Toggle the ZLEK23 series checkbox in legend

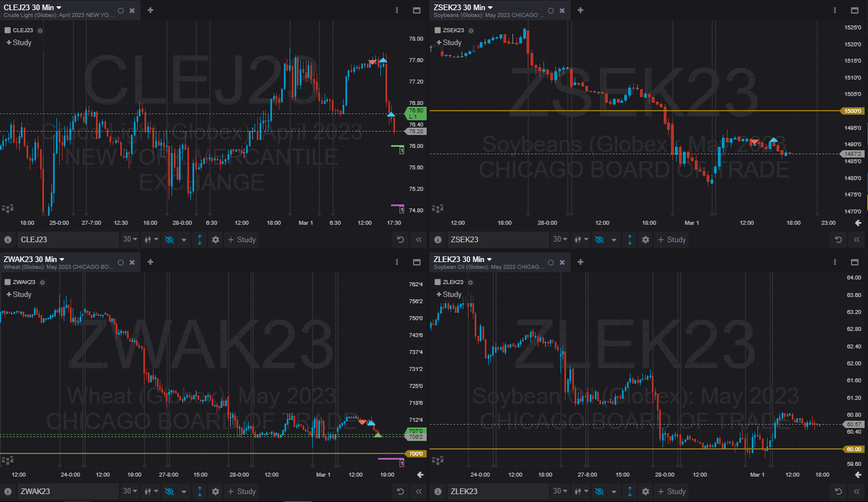pyautogui.click(x=438, y=282)
